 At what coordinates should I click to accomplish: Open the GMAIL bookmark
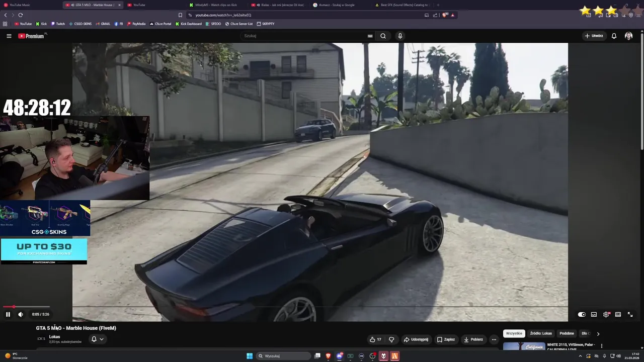pyautogui.click(x=103, y=24)
